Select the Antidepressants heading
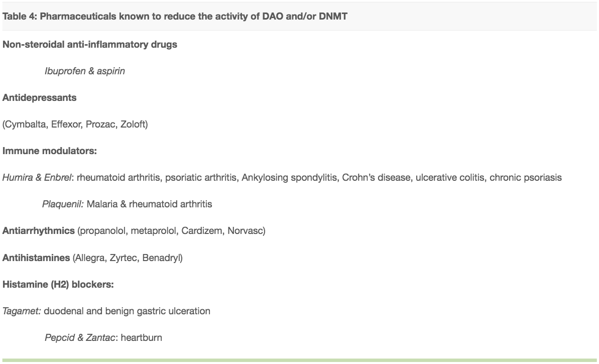This screenshot has width=599, height=364. tap(39, 98)
